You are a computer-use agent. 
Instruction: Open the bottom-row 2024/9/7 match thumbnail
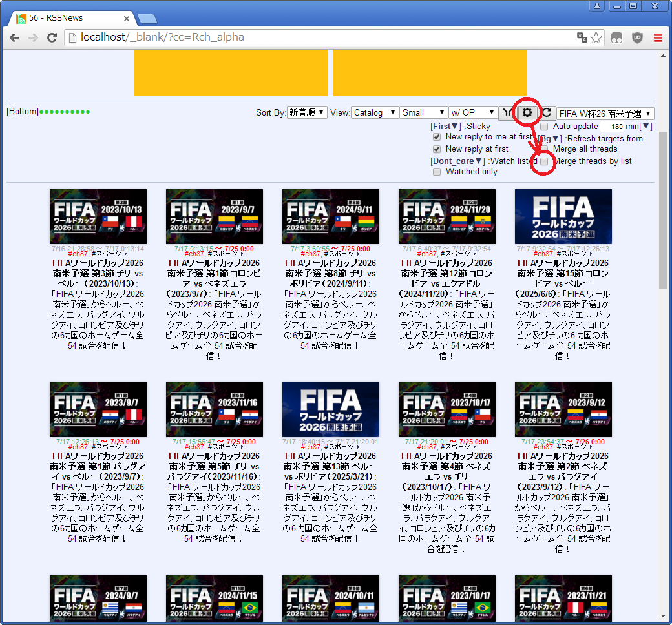98,599
